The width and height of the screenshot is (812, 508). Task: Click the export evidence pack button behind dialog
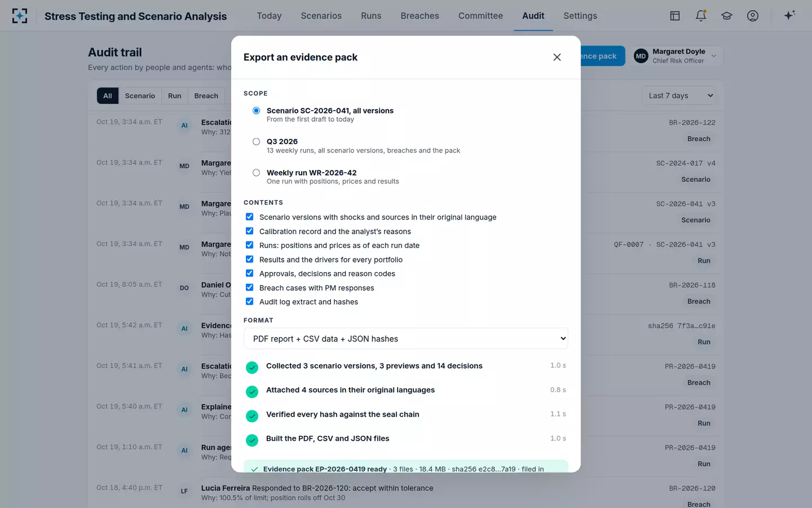coord(602,56)
